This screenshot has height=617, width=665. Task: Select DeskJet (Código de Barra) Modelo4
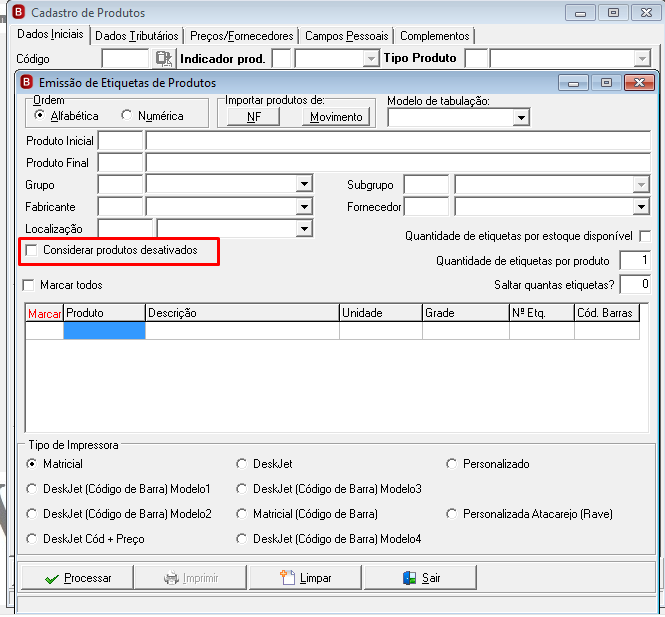click(241, 539)
